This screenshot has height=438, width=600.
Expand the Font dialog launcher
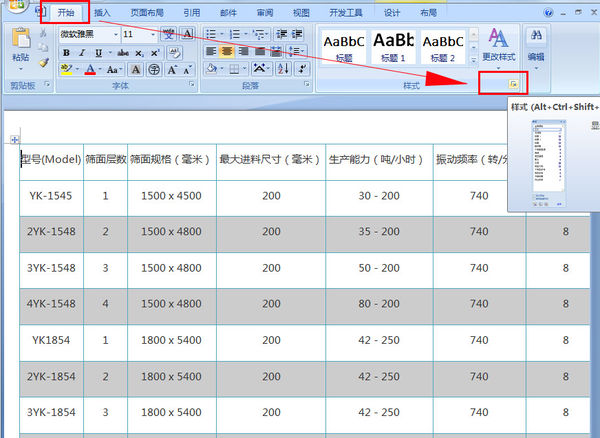tap(192, 85)
